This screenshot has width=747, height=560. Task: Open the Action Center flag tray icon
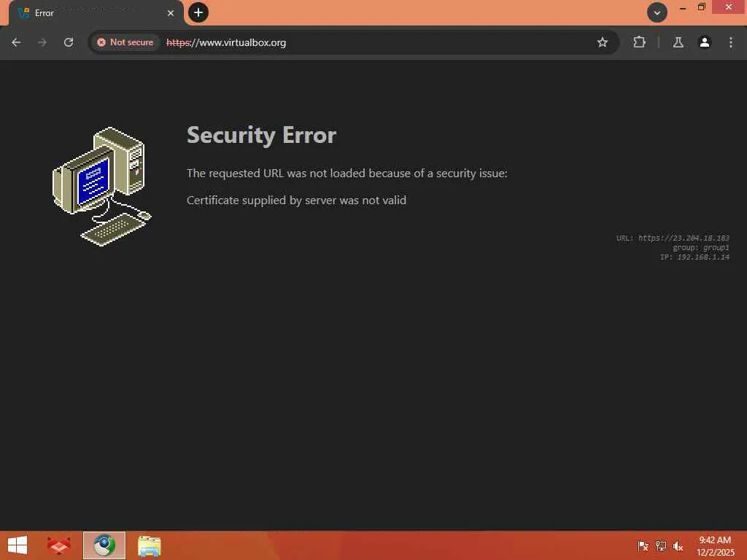point(643,546)
